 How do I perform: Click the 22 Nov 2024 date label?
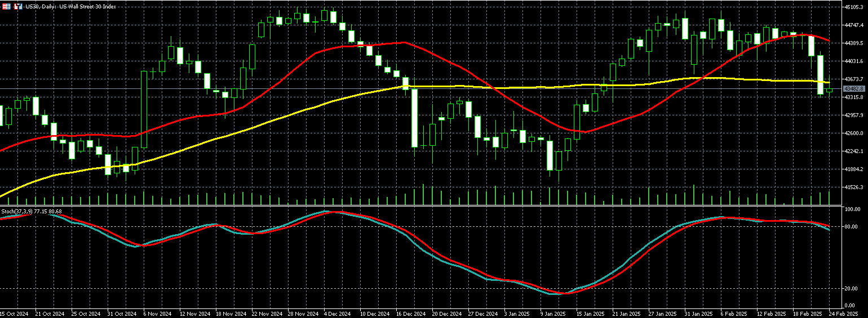coord(266,313)
